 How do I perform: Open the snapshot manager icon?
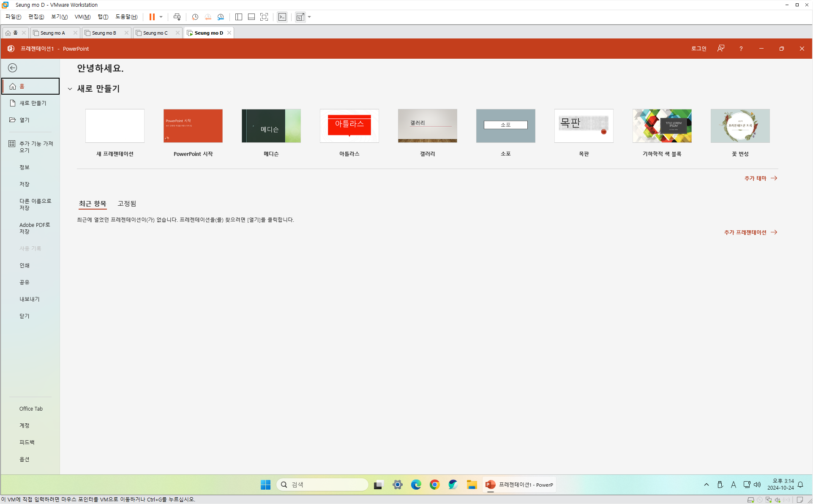(221, 17)
